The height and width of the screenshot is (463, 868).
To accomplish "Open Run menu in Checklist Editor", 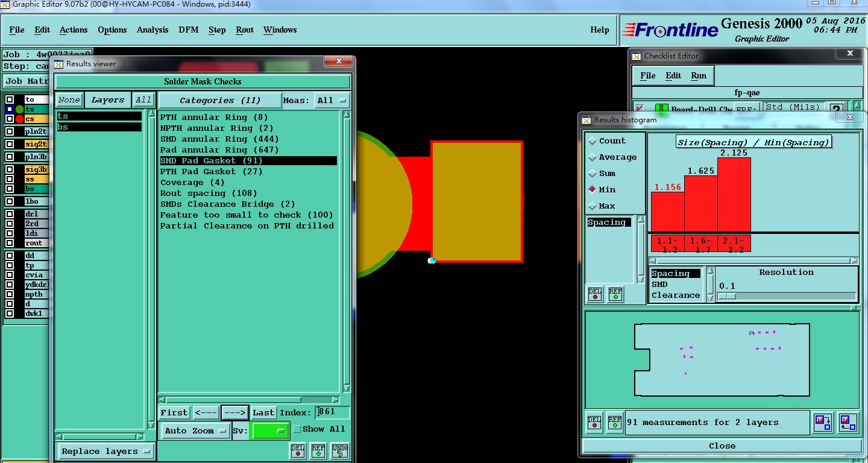I will pyautogui.click(x=699, y=75).
